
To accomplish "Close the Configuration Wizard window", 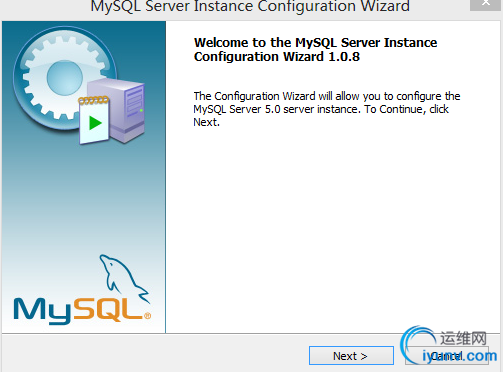I will [x=485, y=4].
